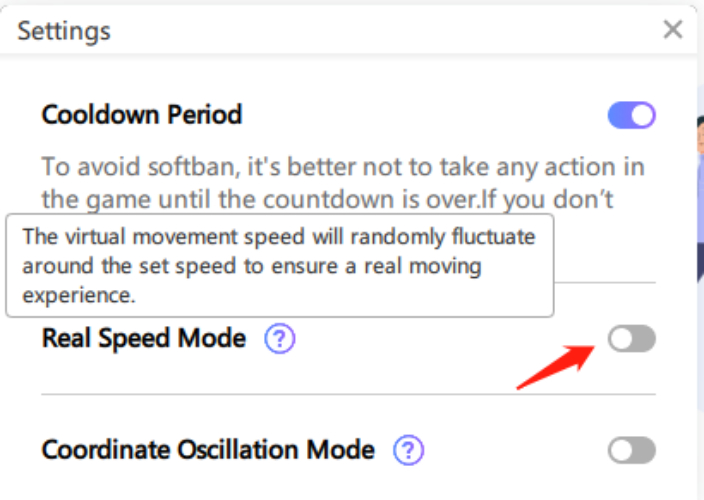Click the Real Speed Mode label
The height and width of the screenshot is (500, 704).
(144, 339)
